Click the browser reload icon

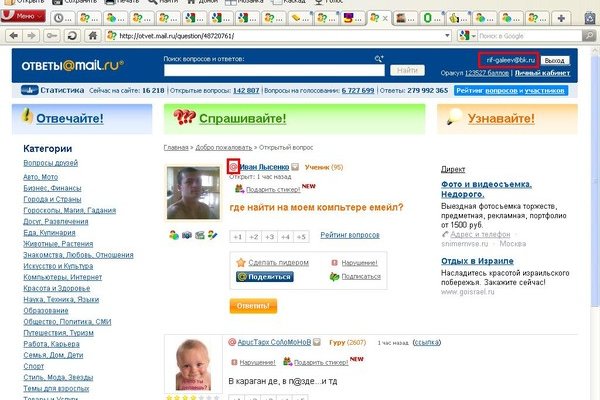[75, 36]
